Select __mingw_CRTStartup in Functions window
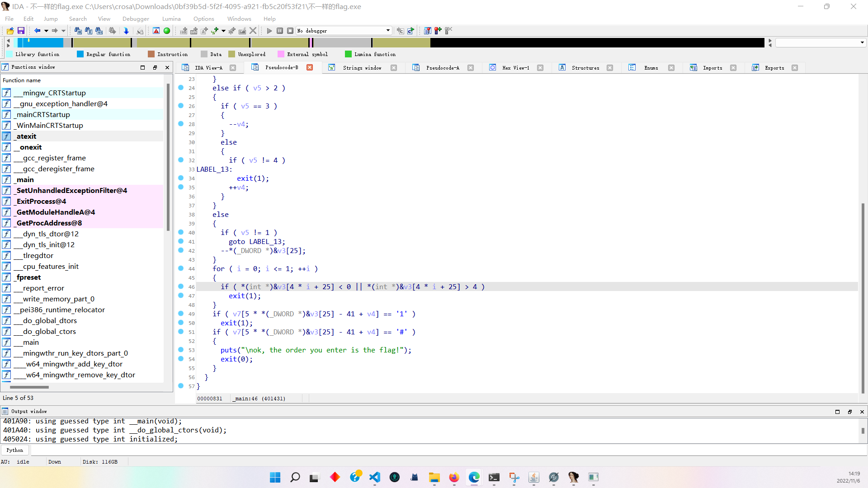 (x=82, y=93)
